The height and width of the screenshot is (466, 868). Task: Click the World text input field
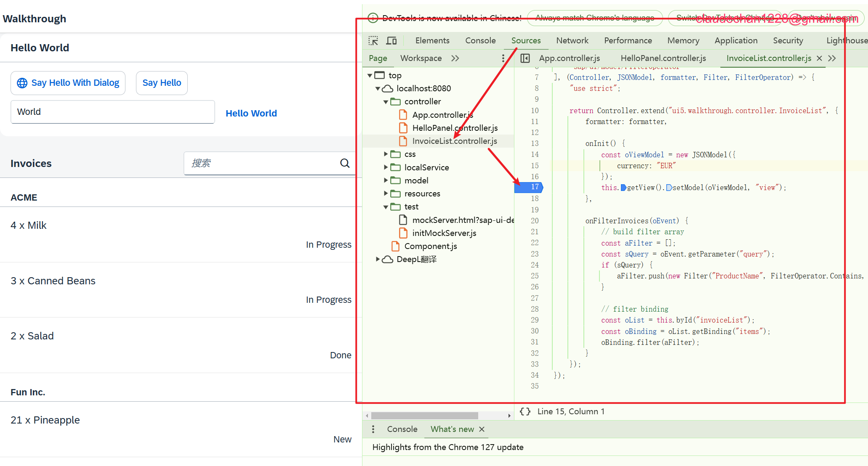pyautogui.click(x=112, y=112)
